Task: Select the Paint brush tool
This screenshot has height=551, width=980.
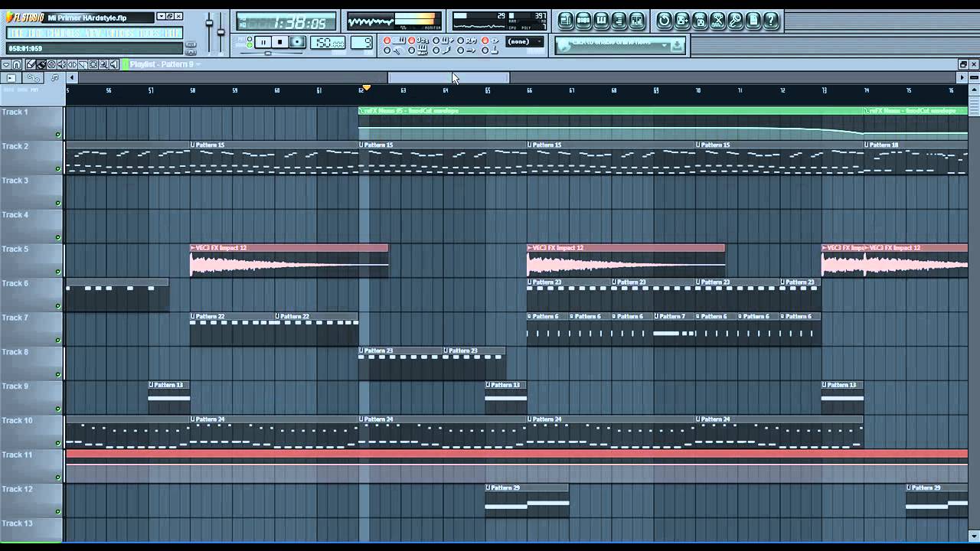Action: click(41, 65)
